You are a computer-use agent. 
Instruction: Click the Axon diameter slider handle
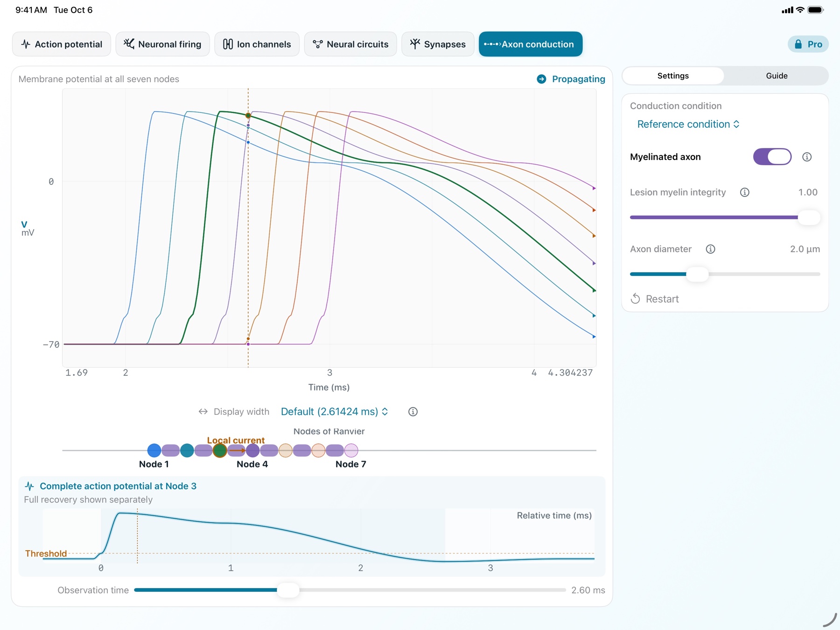pyautogui.click(x=698, y=274)
